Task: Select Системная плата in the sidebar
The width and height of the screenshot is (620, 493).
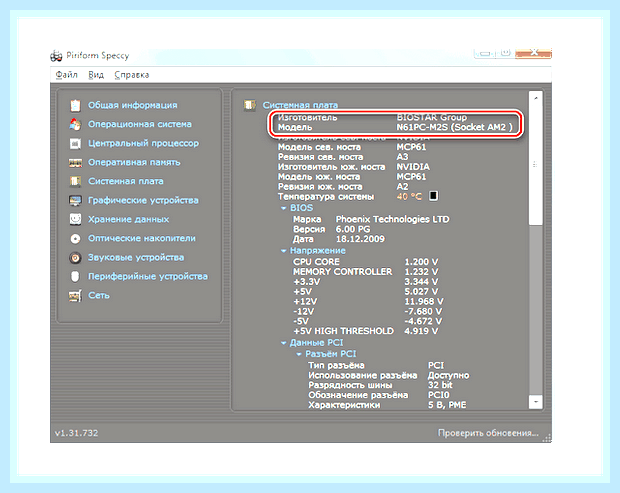Action: tap(125, 181)
